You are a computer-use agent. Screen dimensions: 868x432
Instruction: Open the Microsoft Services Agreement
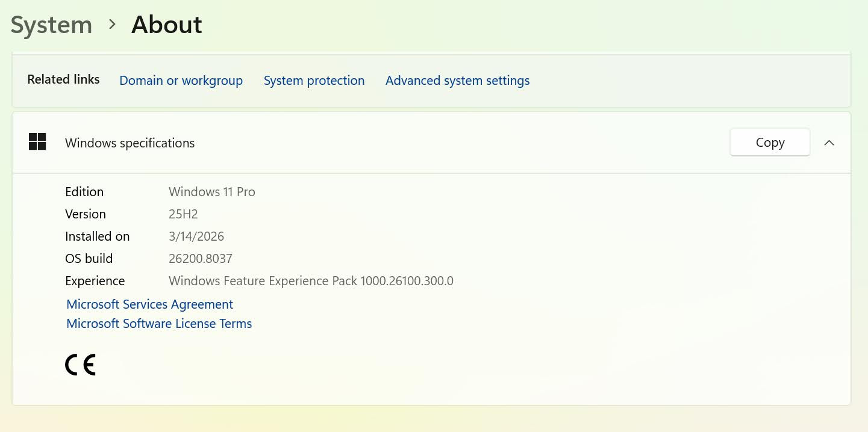pos(149,304)
